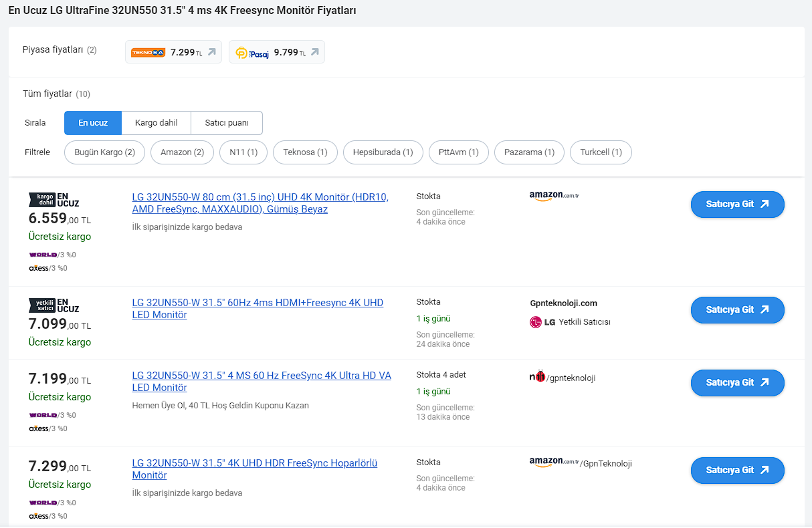The width and height of the screenshot is (812, 528).
Task: Click the Teknosa market price logo
Action: 148,52
